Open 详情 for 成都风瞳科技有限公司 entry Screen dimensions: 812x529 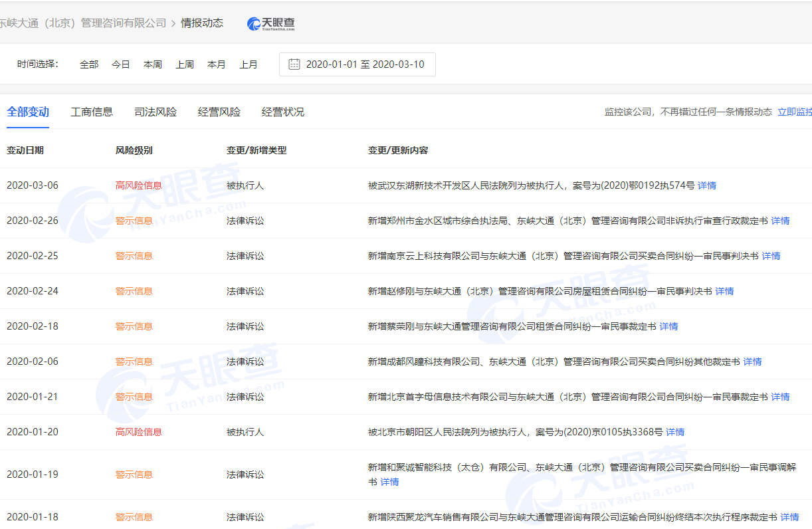[x=752, y=362]
